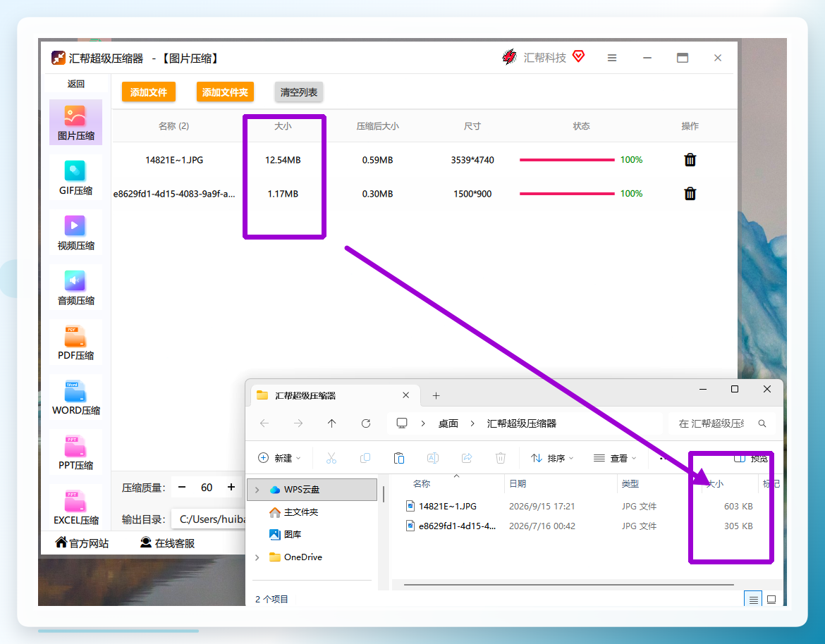Open EXCEL压缩 tool
Screen dimensions: 825x644
(x=75, y=507)
